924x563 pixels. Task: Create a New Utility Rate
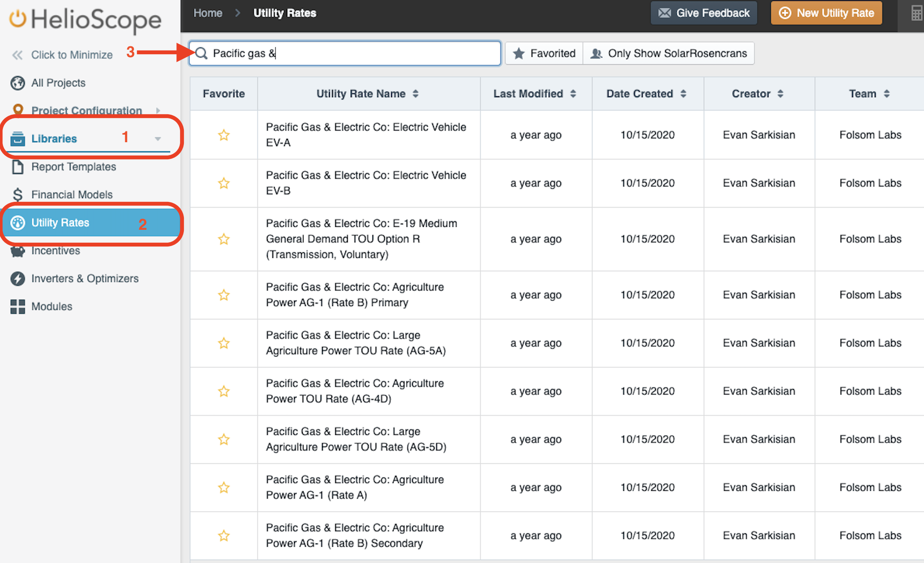point(826,13)
